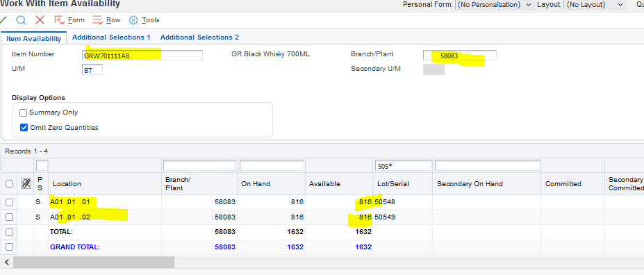Image resolution: width=644 pixels, height=275 pixels.
Task: Click the Find magnifier icon
Action: pos(21,19)
